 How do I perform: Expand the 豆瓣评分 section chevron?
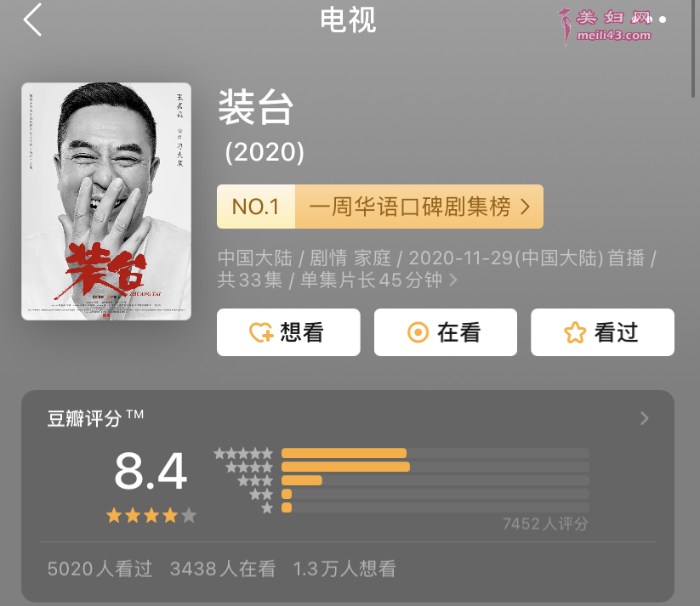click(644, 418)
